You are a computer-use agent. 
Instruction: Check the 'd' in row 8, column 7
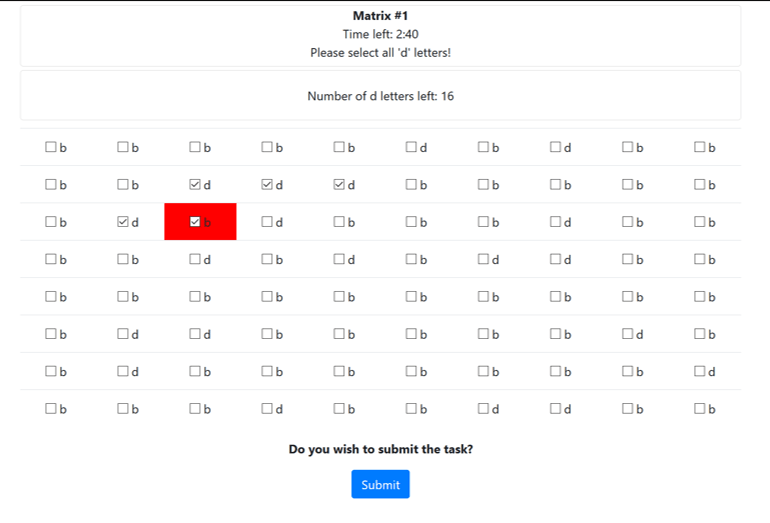pos(483,409)
